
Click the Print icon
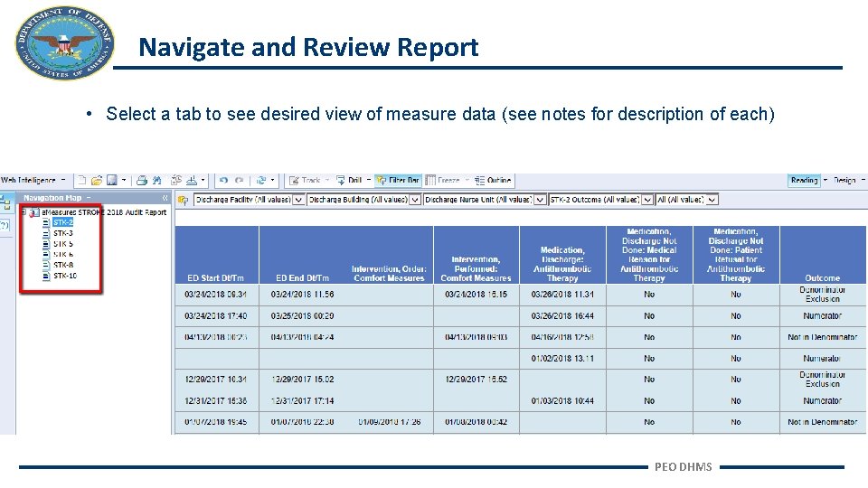[142, 181]
